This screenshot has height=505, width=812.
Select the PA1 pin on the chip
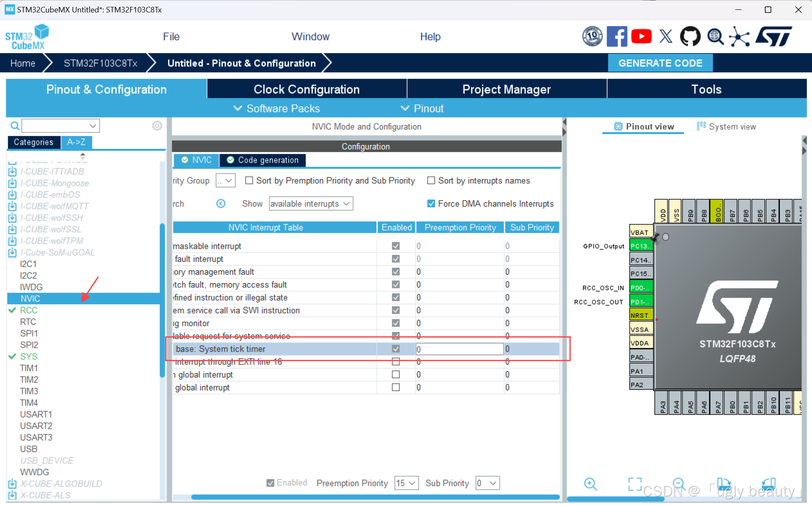(641, 371)
